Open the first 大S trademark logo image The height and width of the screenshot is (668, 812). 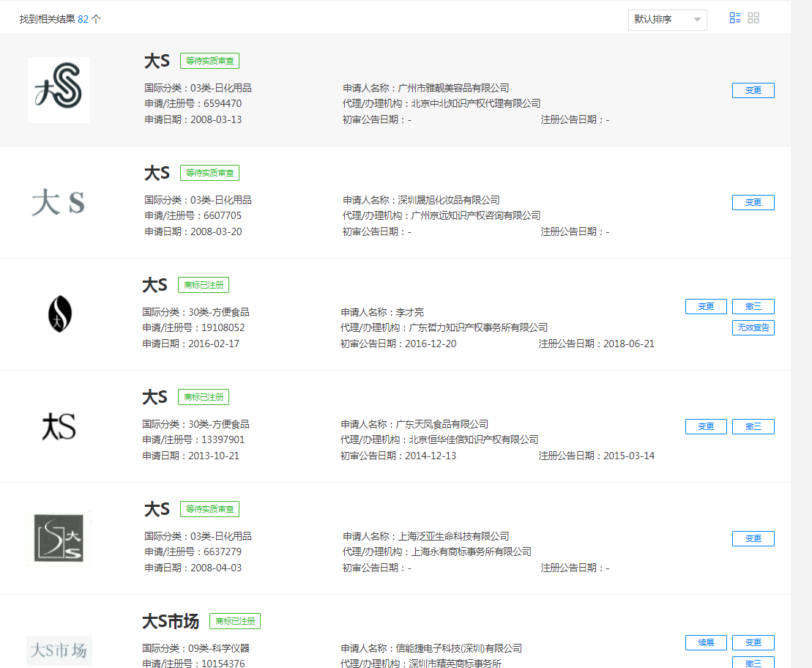coord(59,89)
